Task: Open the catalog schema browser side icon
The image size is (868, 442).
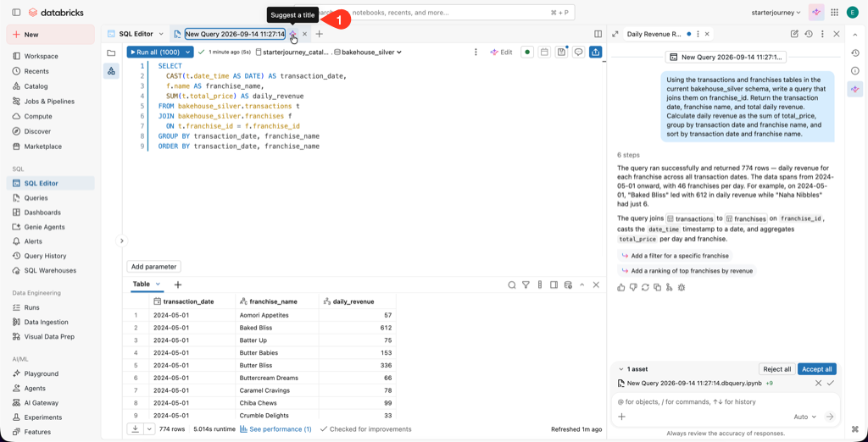Action: point(111,71)
